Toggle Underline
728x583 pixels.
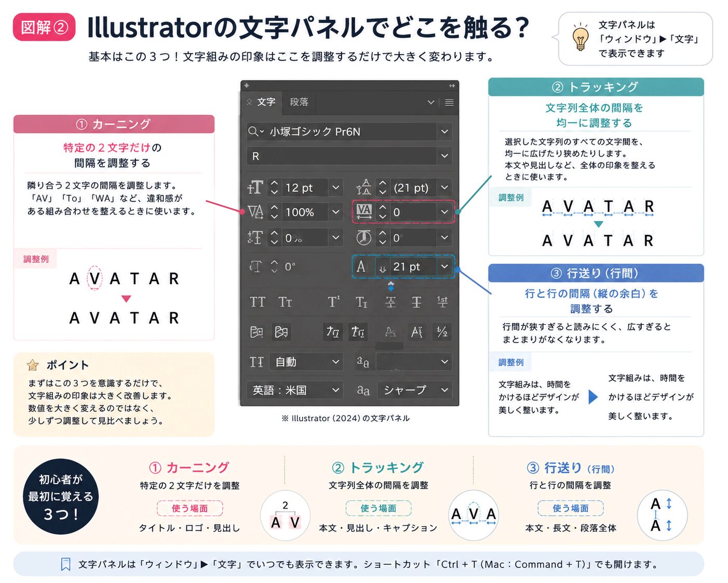coord(390,302)
